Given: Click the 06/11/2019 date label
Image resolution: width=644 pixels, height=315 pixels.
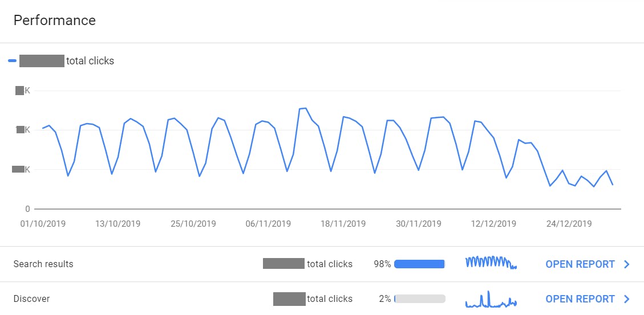Looking at the screenshot, I should [x=268, y=224].
